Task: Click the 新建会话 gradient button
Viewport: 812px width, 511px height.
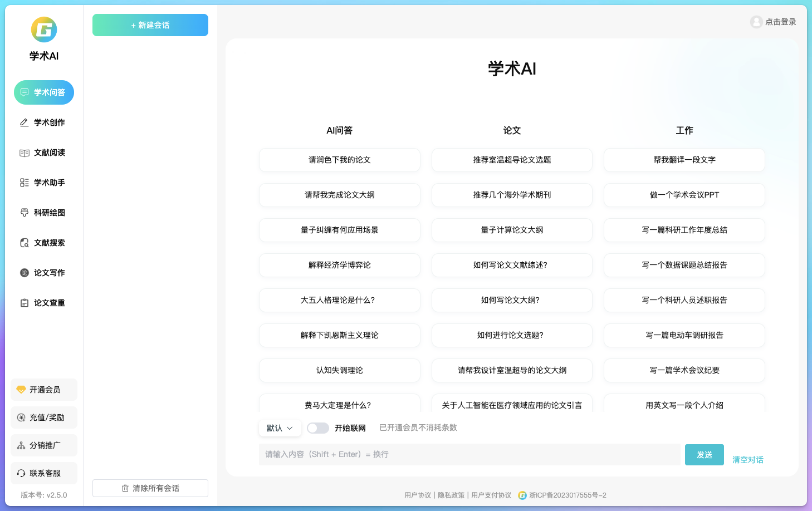Action: pos(150,25)
